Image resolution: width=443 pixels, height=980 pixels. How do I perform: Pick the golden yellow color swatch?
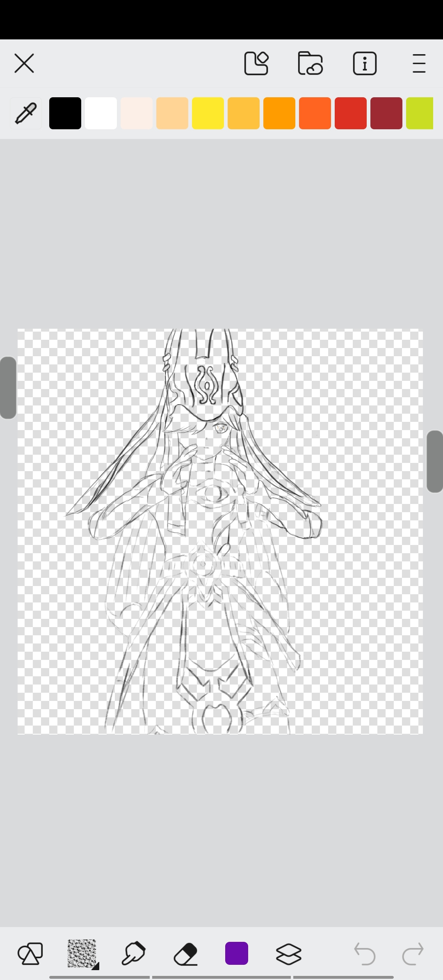coord(244,113)
